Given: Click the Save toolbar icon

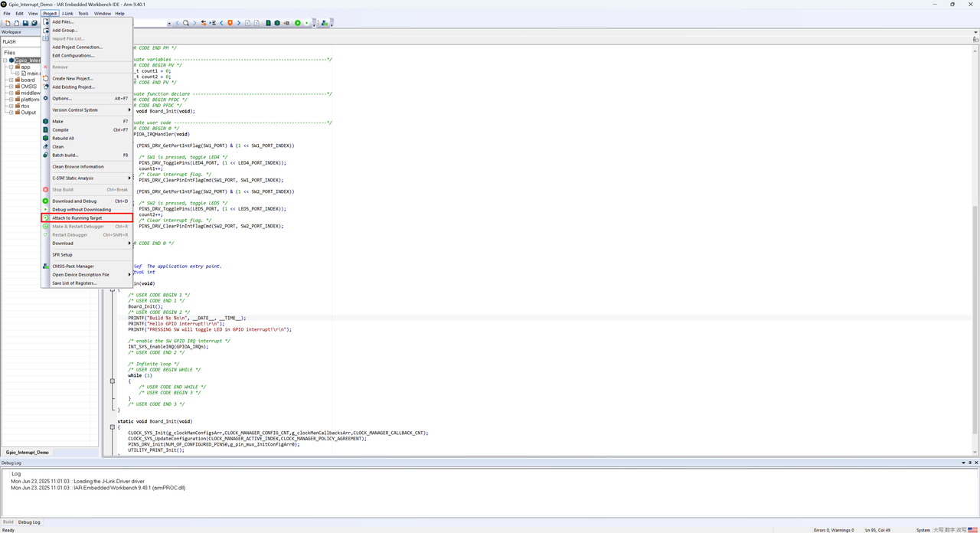Looking at the screenshot, I should click(x=25, y=23).
